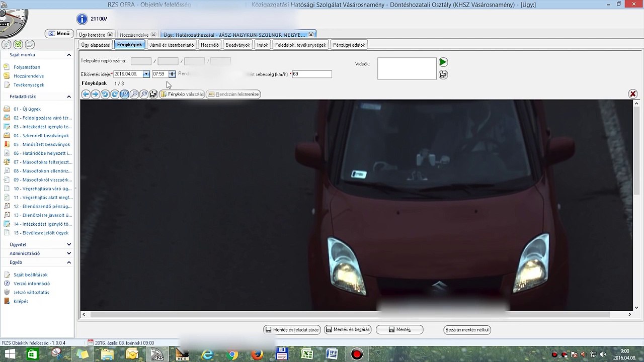
Task: Close the photo panel with red X
Action: [x=633, y=94]
